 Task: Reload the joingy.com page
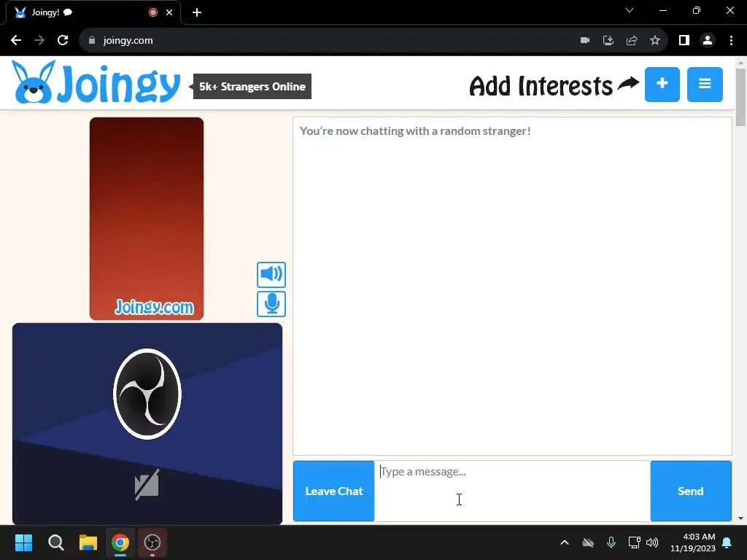tap(63, 41)
